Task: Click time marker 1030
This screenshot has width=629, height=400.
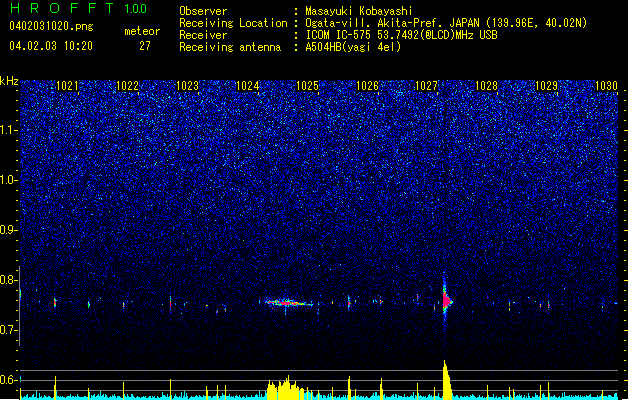Action: point(606,86)
